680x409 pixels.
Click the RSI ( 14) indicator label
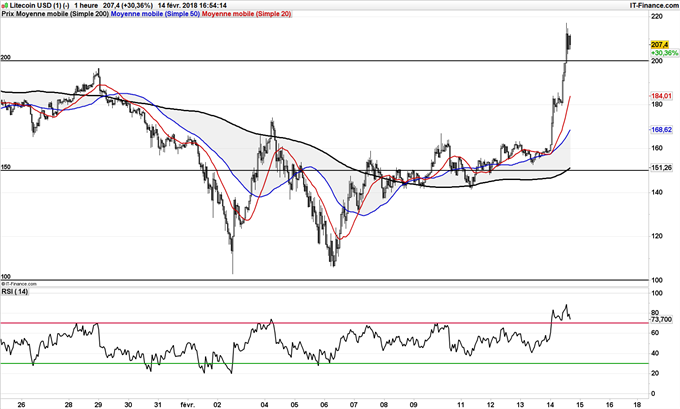pyautogui.click(x=15, y=291)
